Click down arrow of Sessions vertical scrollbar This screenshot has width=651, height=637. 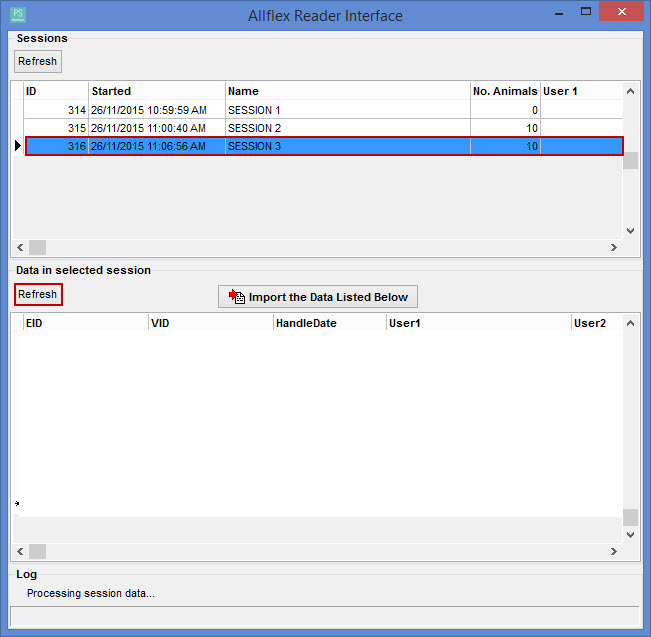tap(630, 230)
